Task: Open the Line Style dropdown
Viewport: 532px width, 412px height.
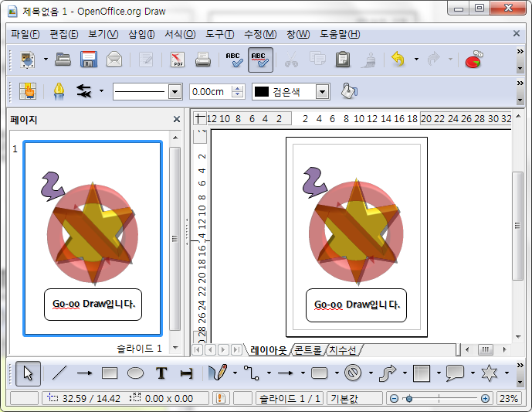Action: click(175, 92)
